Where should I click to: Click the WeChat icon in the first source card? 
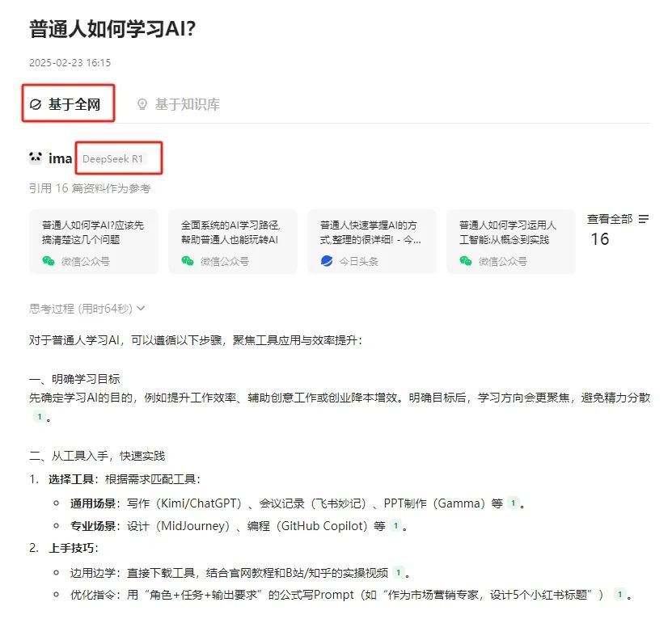point(49,261)
